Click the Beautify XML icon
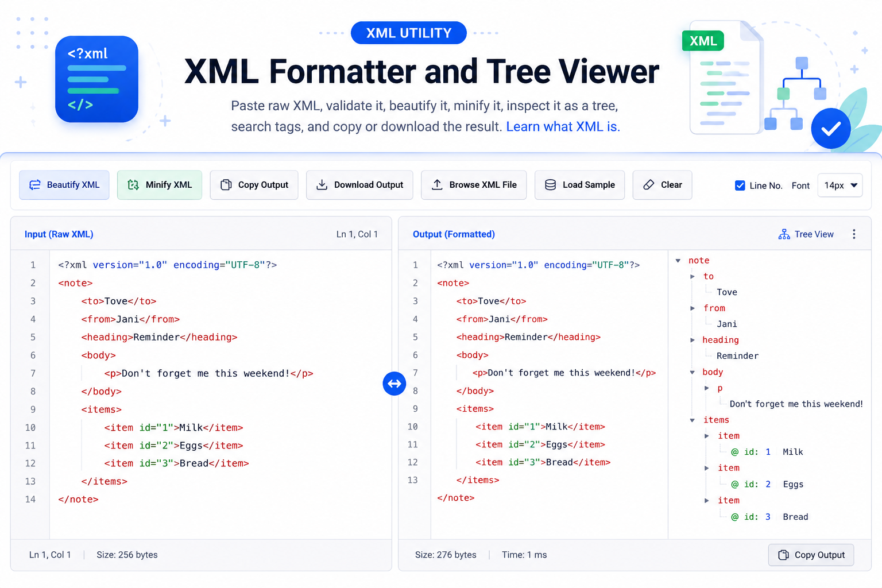The height and width of the screenshot is (588, 882). (x=35, y=185)
